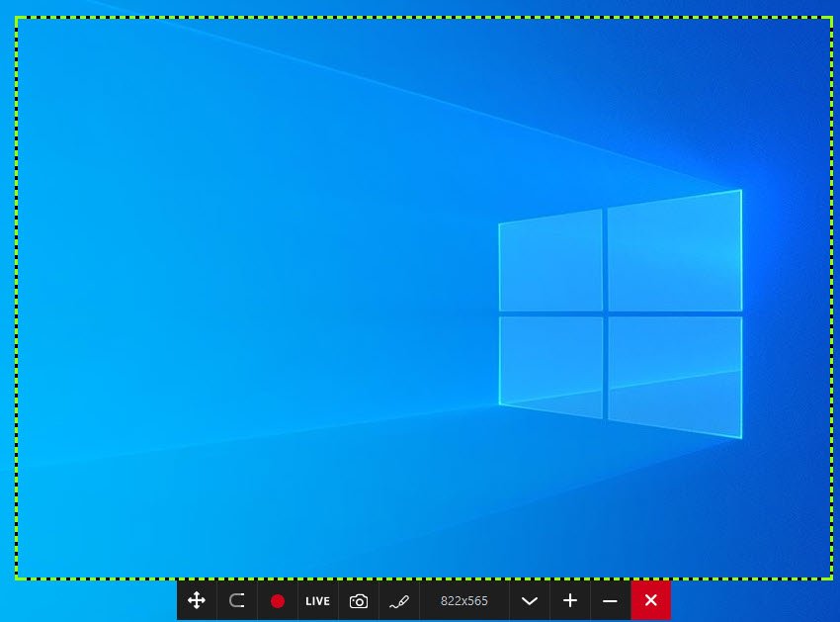Open the drawing pen annotation tool
Viewport: 840px width, 622px height.
tap(399, 600)
